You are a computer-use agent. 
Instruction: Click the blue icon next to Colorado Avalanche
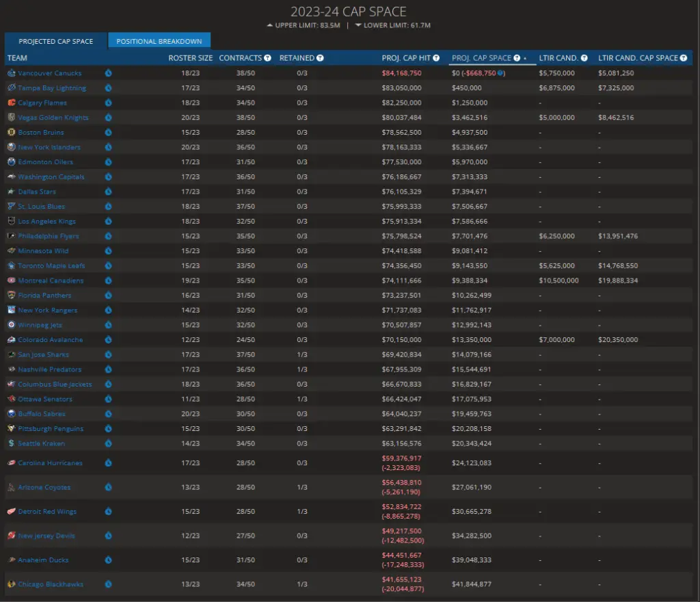tap(108, 339)
